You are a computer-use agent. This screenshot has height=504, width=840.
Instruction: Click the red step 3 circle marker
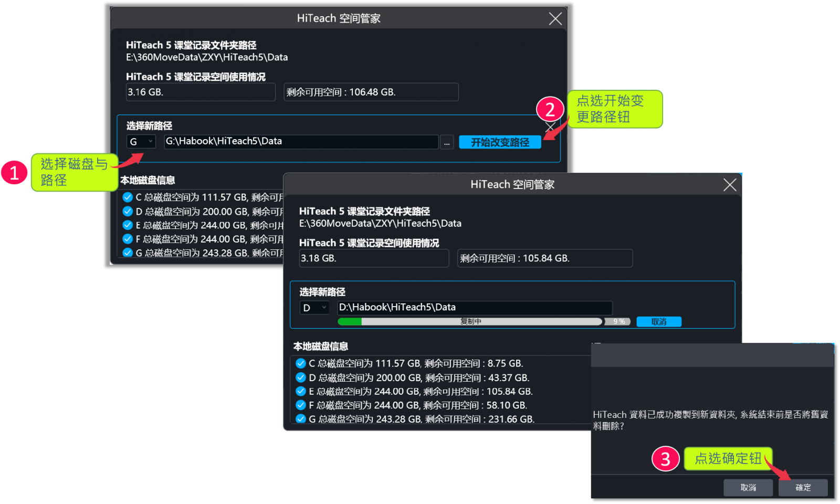(665, 459)
